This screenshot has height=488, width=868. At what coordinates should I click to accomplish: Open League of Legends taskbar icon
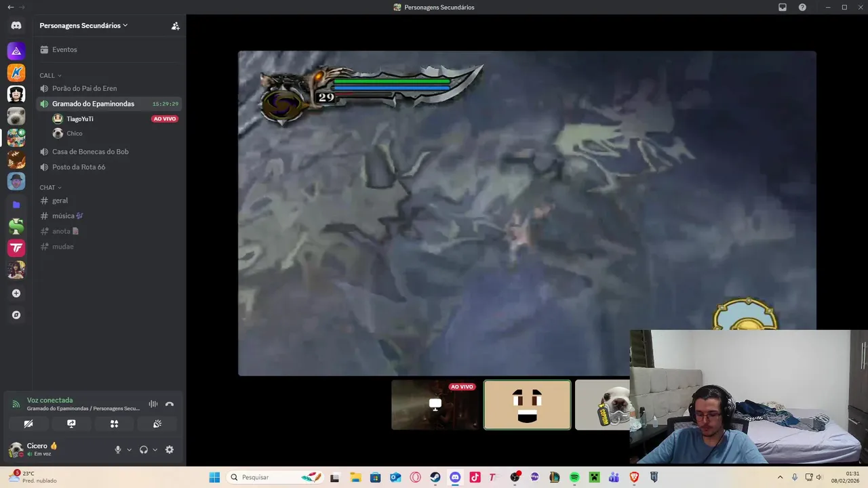(x=555, y=477)
